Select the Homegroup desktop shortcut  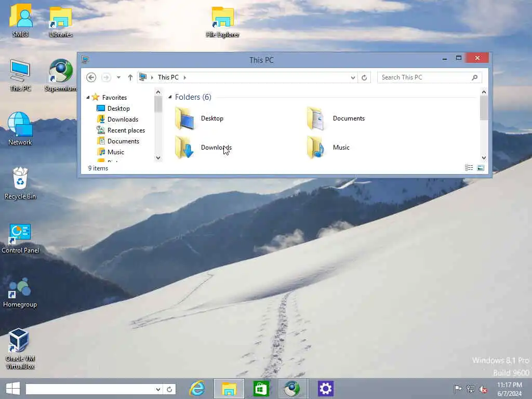(x=20, y=292)
